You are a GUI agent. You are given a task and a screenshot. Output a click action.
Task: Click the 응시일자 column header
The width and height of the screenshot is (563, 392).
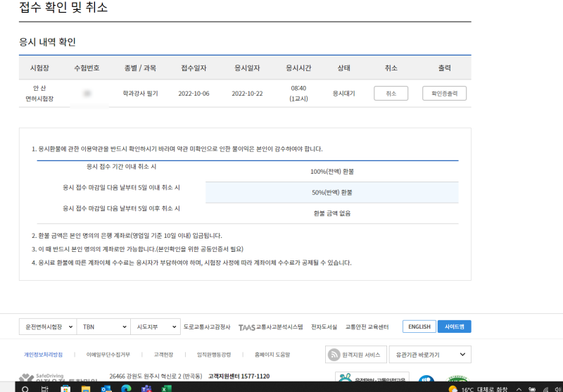click(247, 68)
